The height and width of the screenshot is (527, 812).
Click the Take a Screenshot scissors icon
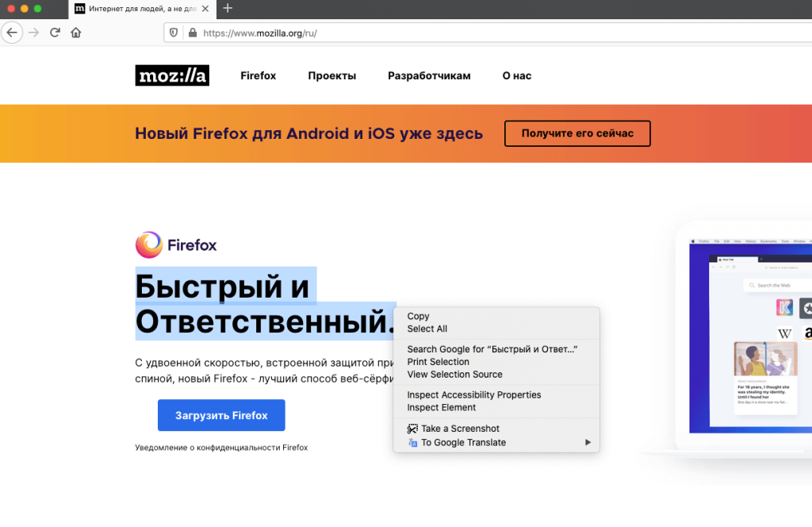coord(412,429)
